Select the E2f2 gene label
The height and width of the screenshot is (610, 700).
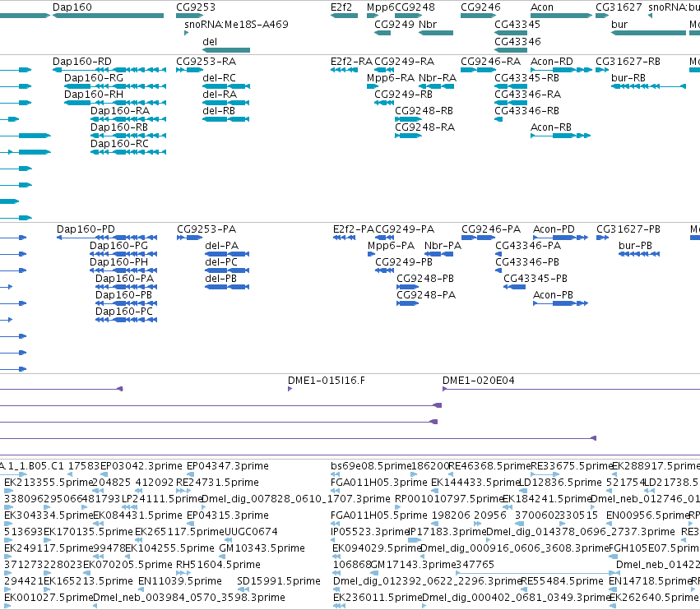pos(341,7)
